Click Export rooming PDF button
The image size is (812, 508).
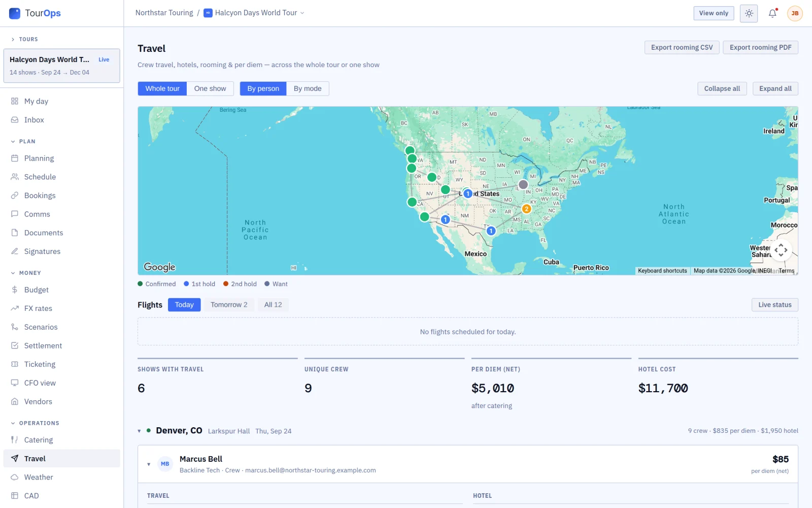[x=761, y=47]
